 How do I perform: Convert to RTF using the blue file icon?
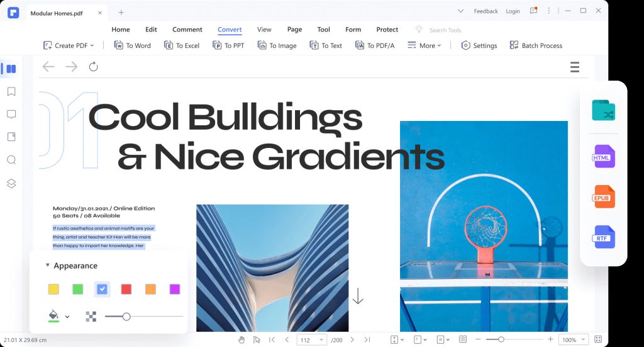pos(603,237)
